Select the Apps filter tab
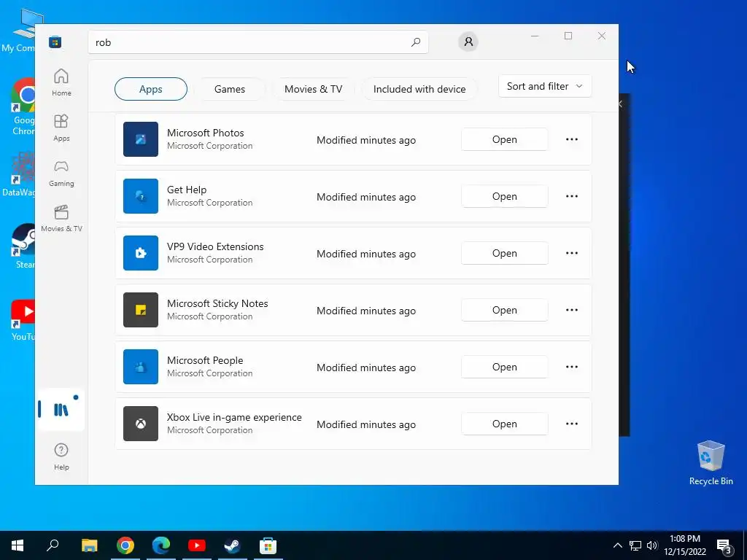The height and width of the screenshot is (560, 747). (151, 89)
